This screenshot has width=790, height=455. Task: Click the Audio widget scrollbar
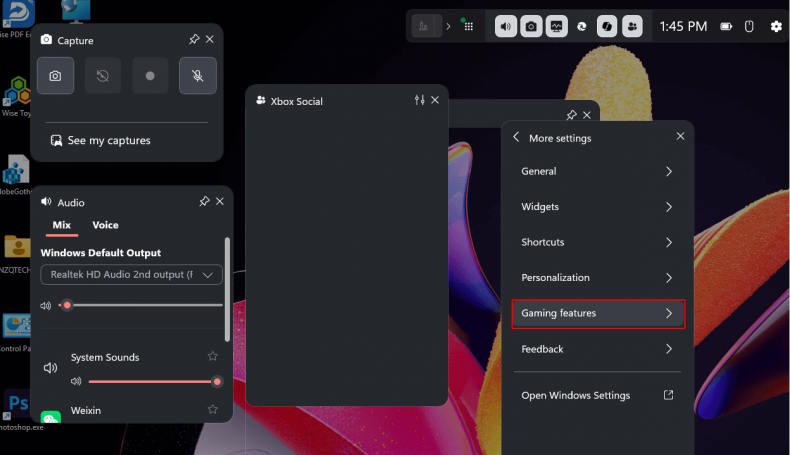(x=227, y=289)
